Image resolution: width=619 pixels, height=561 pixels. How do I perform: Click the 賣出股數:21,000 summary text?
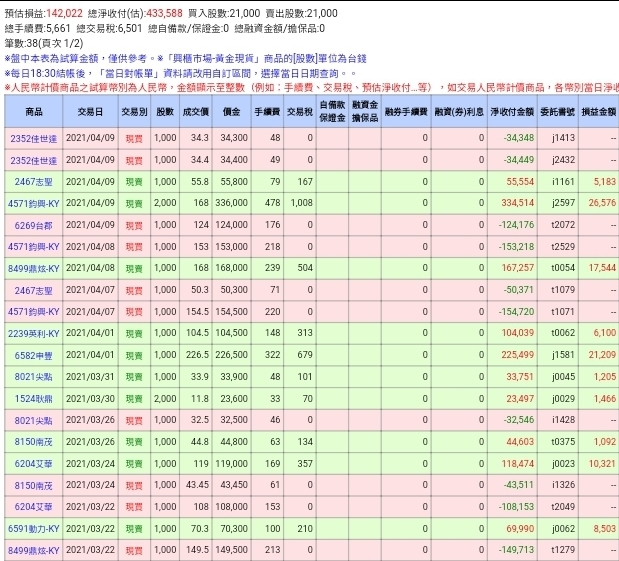point(302,13)
